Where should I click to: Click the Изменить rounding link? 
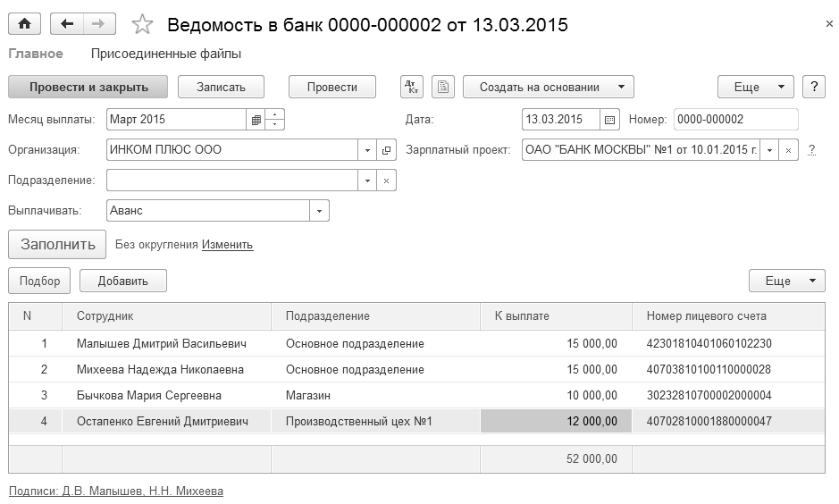click(x=227, y=245)
